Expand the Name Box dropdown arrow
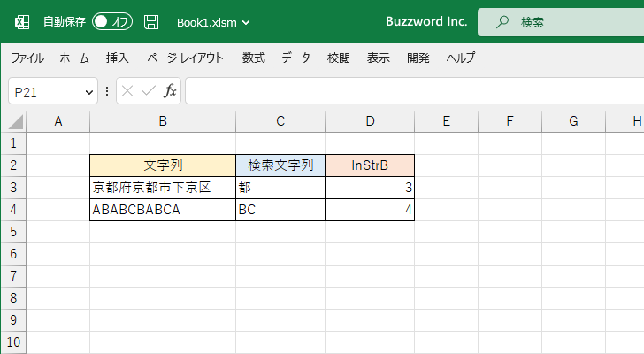Image resolution: width=644 pixels, height=354 pixels. 88,92
